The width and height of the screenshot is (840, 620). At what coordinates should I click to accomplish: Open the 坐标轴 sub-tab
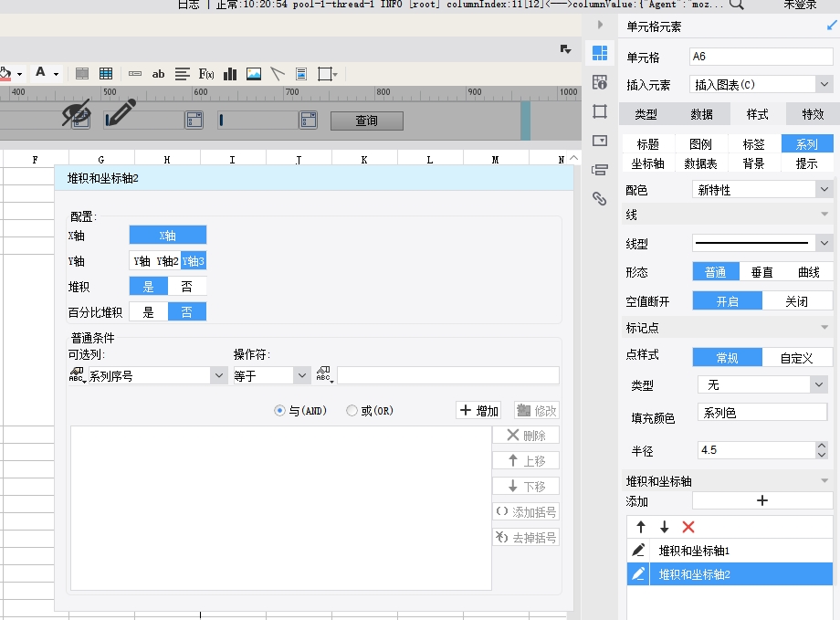(647, 163)
